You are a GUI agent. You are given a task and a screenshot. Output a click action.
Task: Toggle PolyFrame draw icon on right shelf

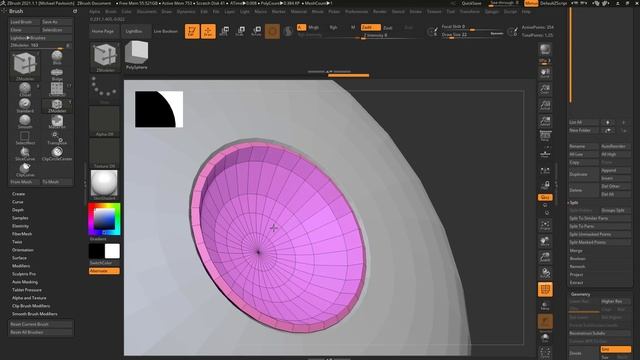[x=545, y=289]
